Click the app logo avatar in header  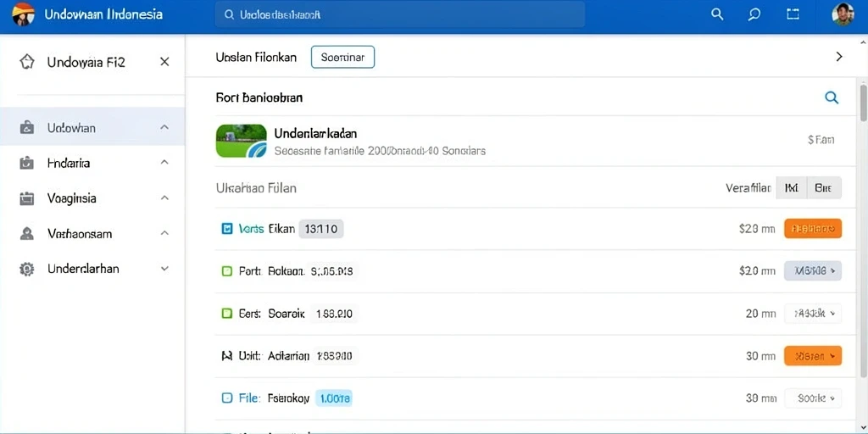click(23, 14)
